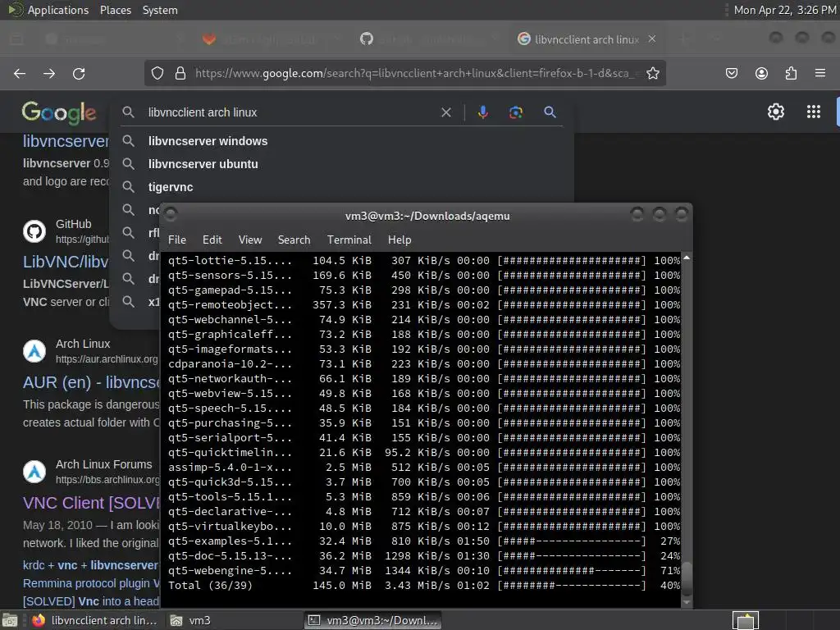
Task: Open the Places menu
Action: tap(116, 10)
